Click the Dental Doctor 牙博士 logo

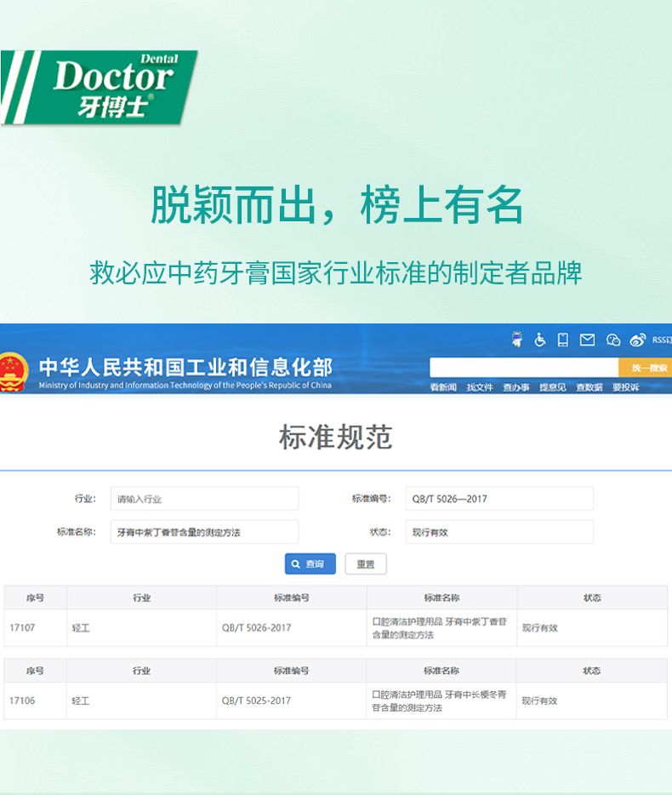(x=100, y=88)
